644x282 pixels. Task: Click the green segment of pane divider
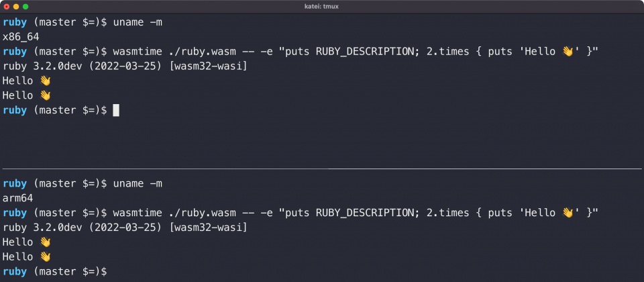click(x=165, y=169)
